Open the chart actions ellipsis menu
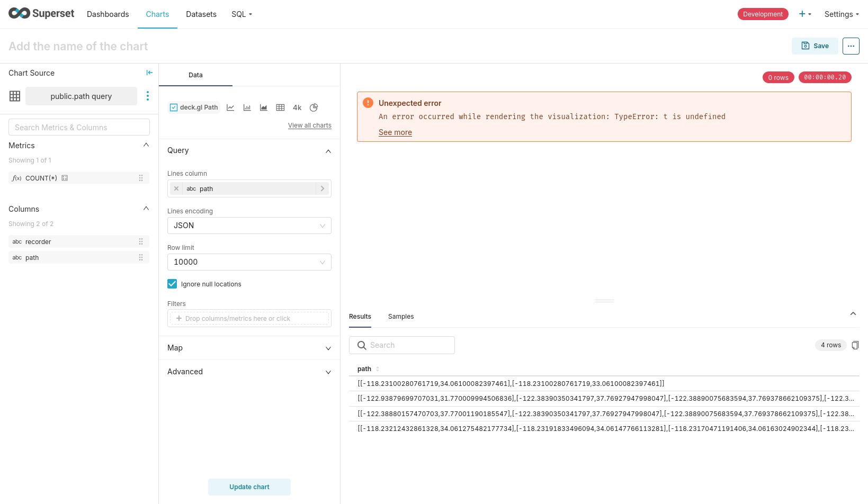The width and height of the screenshot is (868, 504). 851,46
